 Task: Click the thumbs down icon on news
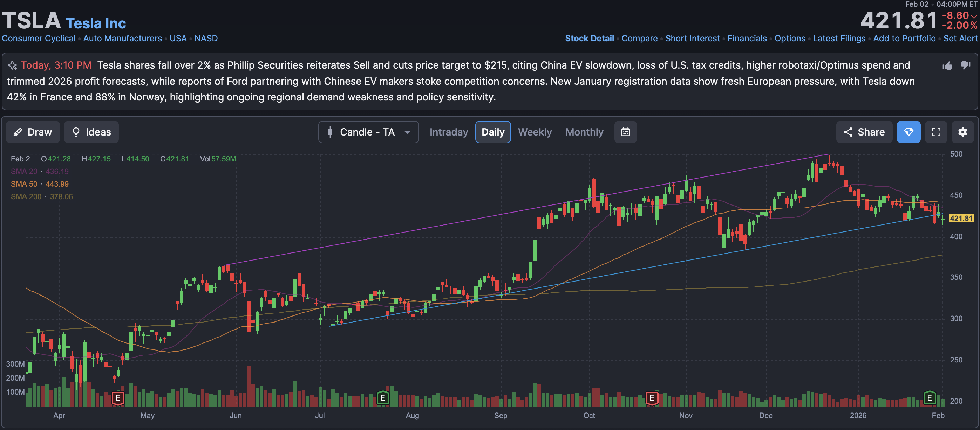pos(965,65)
